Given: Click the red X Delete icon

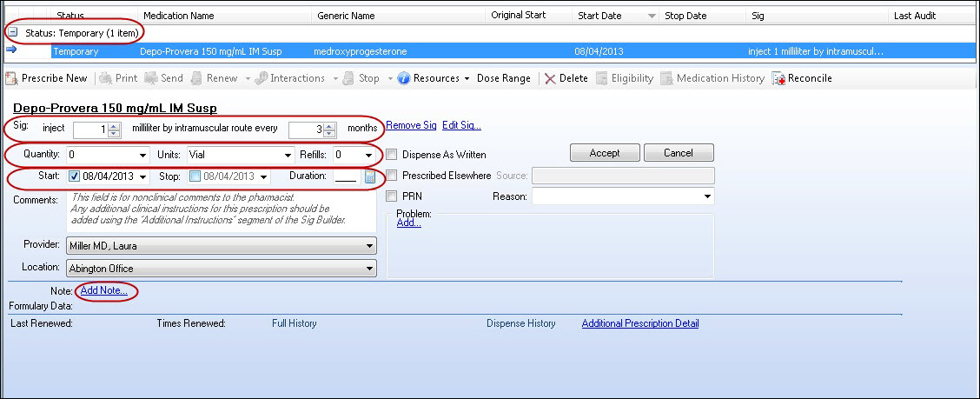Looking at the screenshot, I should (x=550, y=78).
